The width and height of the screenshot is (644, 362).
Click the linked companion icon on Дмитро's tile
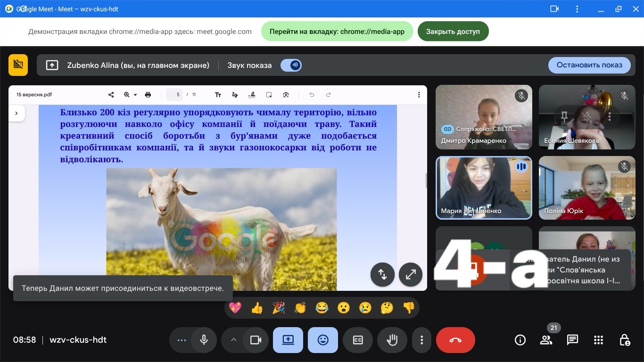click(447, 129)
